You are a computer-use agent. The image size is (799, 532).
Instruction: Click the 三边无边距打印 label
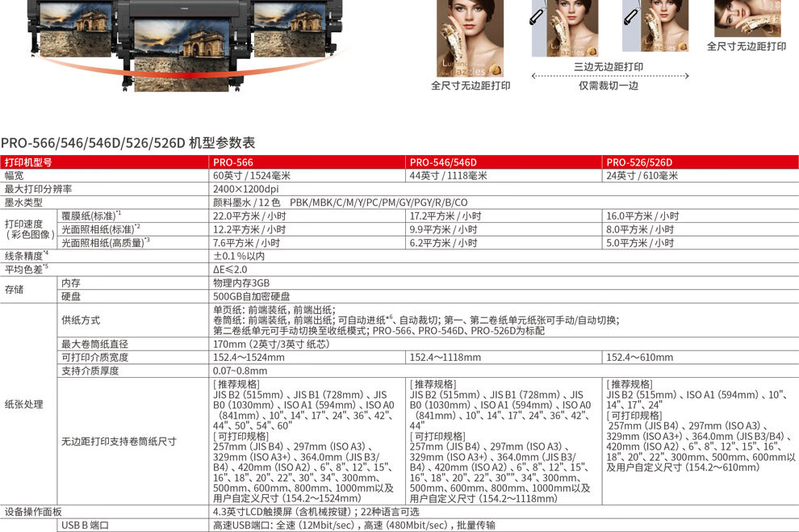[x=609, y=67]
